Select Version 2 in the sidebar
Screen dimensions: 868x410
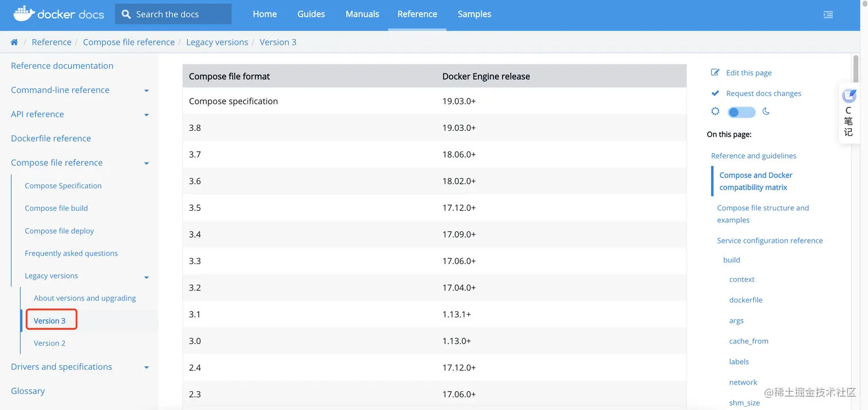[x=49, y=343]
